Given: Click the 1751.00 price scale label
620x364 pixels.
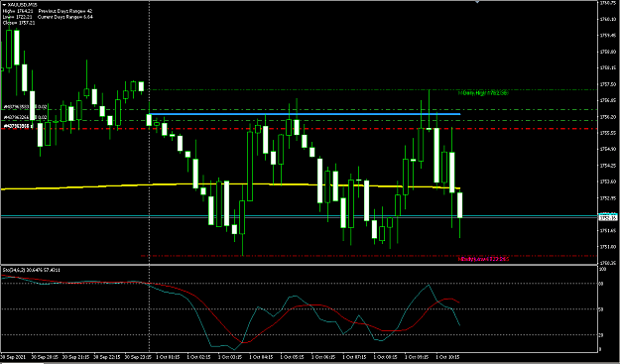Looking at the screenshot, I should [x=608, y=247].
